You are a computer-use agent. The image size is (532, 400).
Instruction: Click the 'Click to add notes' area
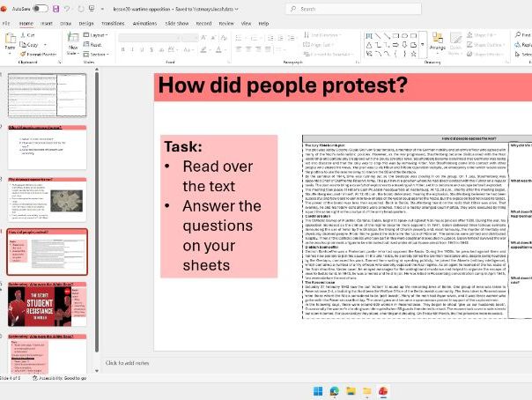(127, 363)
